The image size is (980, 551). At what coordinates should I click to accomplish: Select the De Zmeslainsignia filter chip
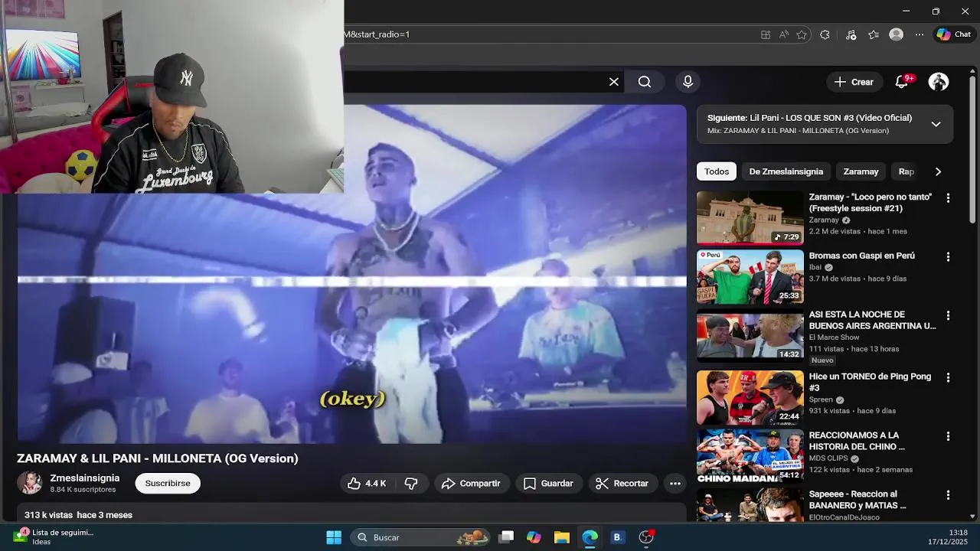click(x=786, y=171)
